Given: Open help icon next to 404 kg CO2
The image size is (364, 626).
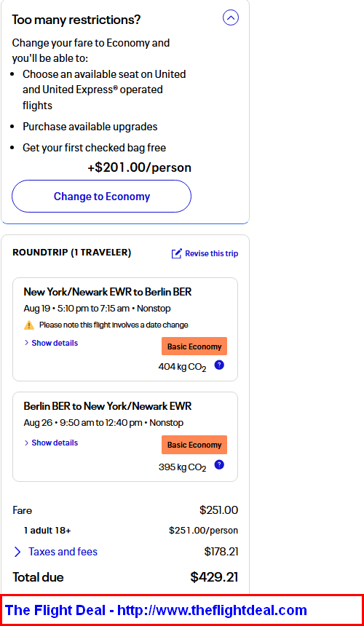Looking at the screenshot, I should [x=219, y=365].
